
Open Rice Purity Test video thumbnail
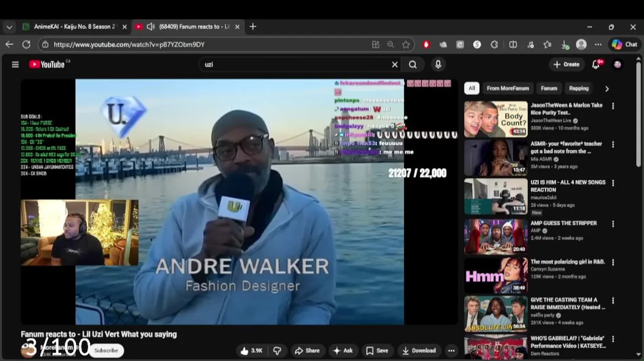point(496,119)
